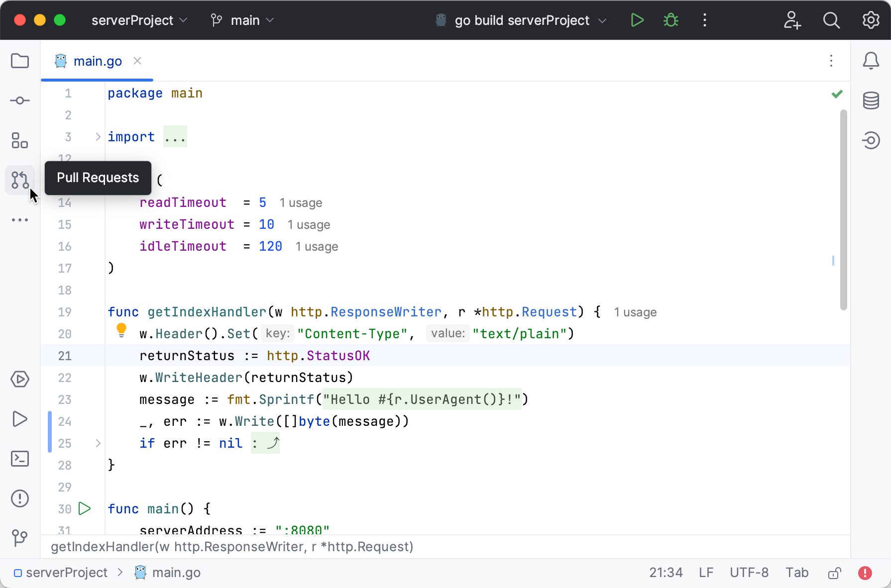Open the Database tool window
The width and height of the screenshot is (891, 588).
(871, 100)
